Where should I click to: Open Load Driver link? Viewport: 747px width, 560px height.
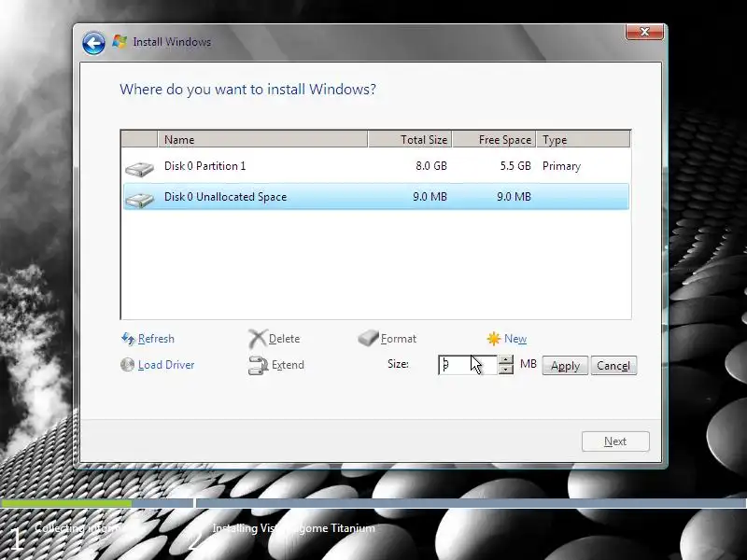point(166,365)
